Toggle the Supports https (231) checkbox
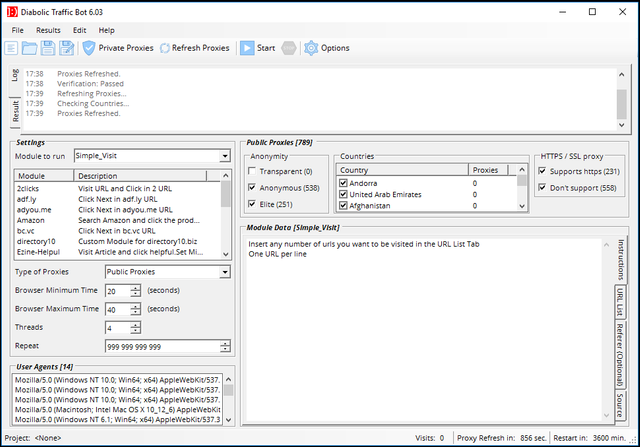This screenshot has width=640, height=447. (x=542, y=171)
